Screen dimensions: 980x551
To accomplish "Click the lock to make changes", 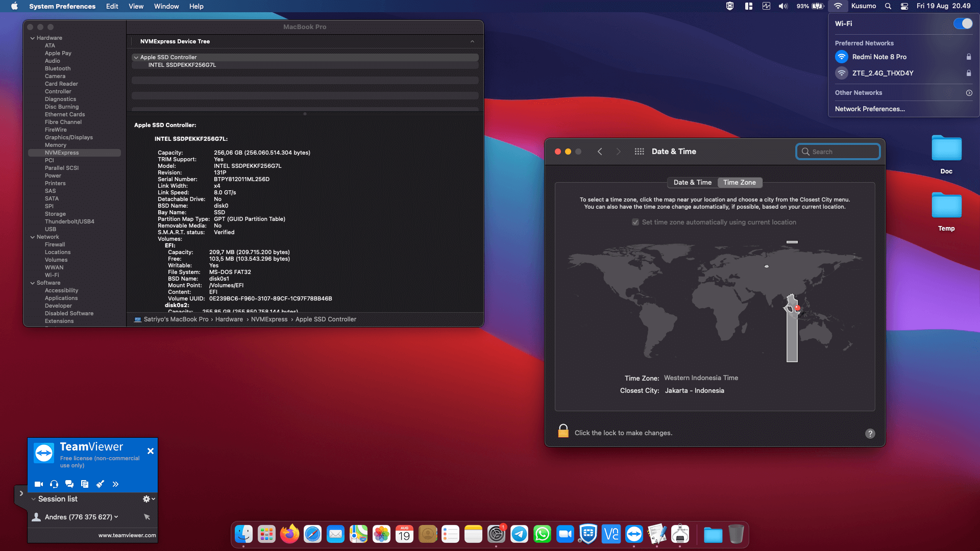I will click(x=563, y=431).
